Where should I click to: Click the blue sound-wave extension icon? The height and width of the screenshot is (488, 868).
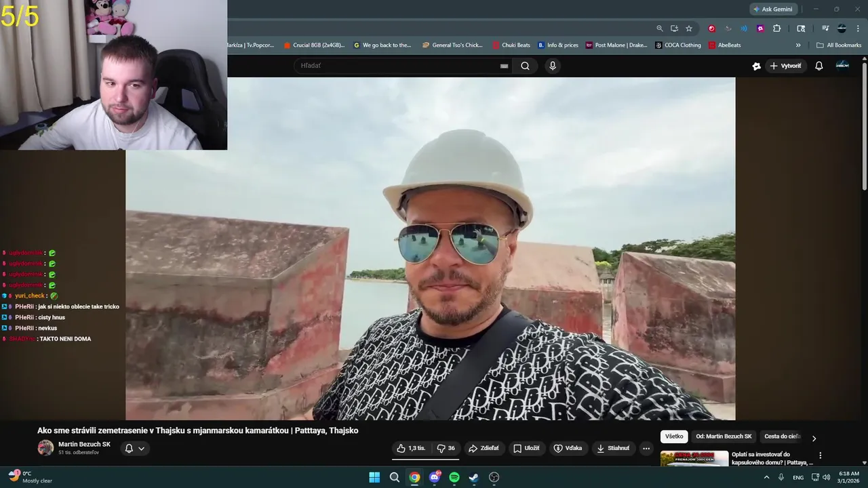pyautogui.click(x=744, y=28)
